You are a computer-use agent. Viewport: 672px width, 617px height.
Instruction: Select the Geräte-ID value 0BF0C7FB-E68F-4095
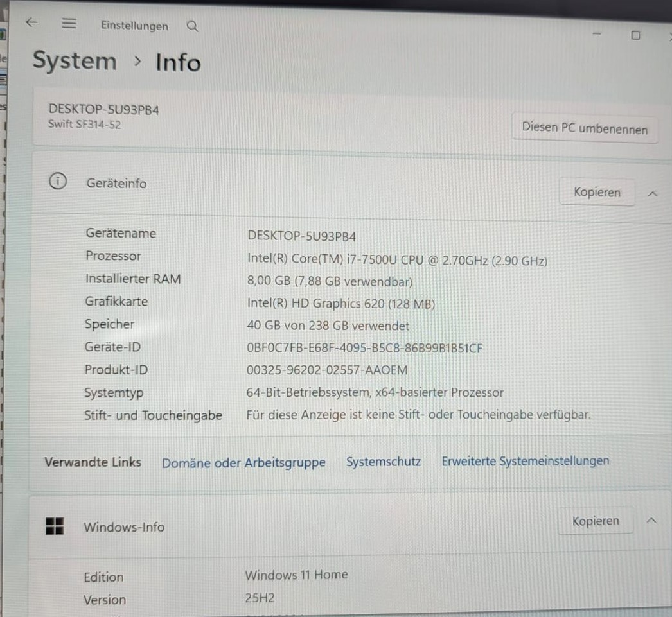(x=365, y=348)
